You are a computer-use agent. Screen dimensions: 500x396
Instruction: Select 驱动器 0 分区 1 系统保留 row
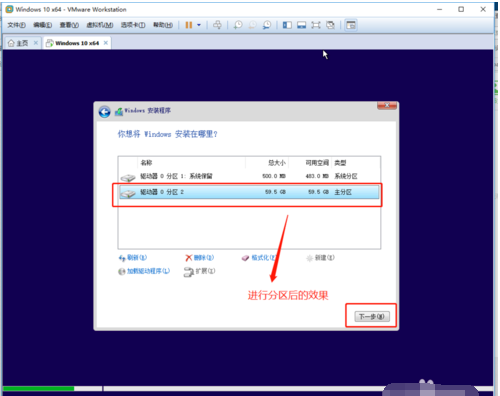[x=249, y=176]
